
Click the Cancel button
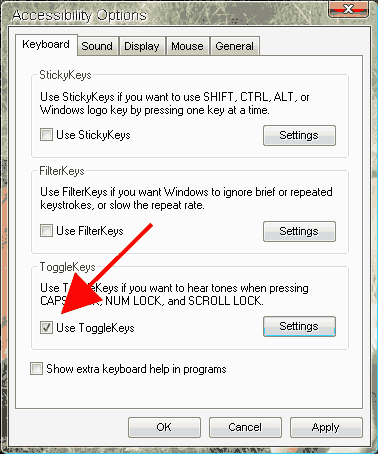(245, 427)
